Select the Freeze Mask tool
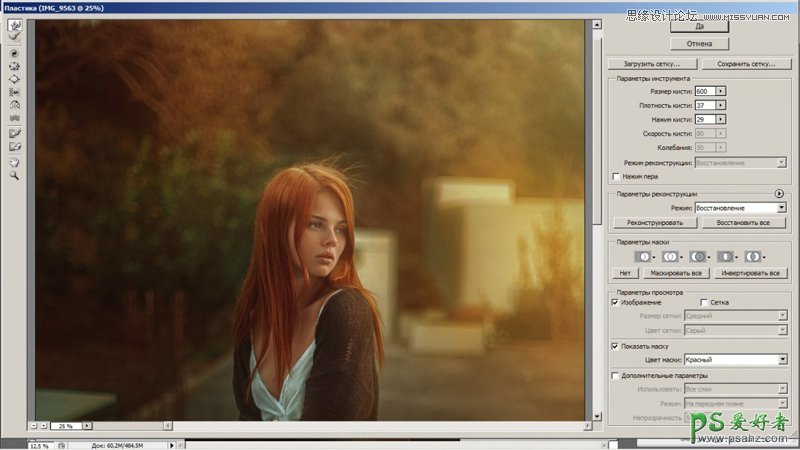This screenshot has height=450, width=800. (x=15, y=133)
